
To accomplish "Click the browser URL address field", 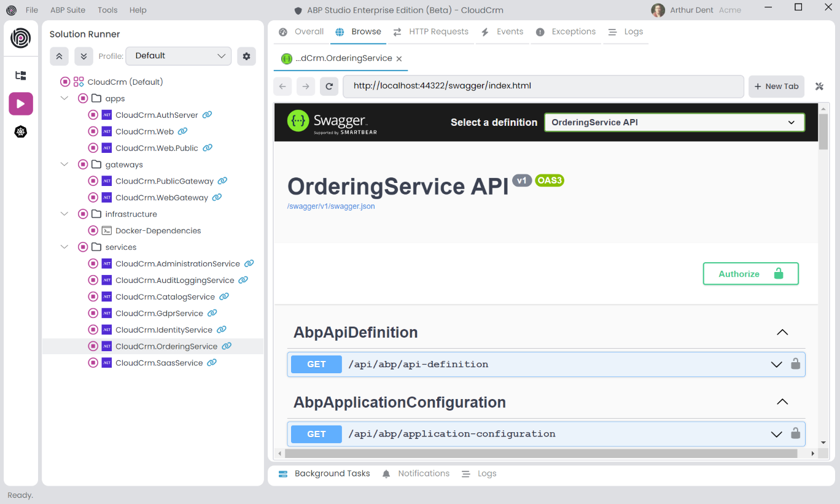I will pyautogui.click(x=543, y=87).
